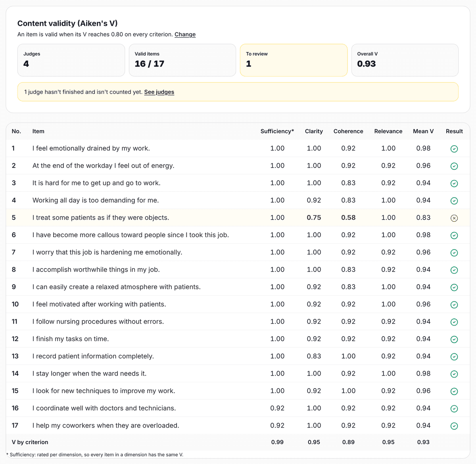The height and width of the screenshot is (464, 476).
Task: Click the Coherence column header
Action: tap(348, 131)
